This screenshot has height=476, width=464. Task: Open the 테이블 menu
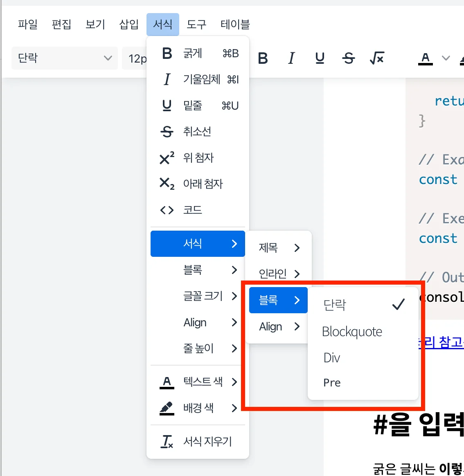coord(235,25)
